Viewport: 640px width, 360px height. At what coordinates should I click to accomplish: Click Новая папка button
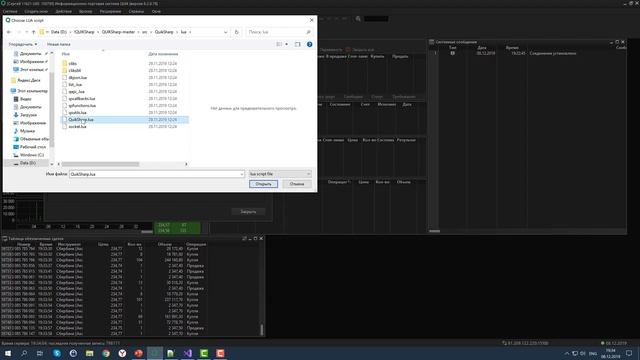pyautogui.click(x=58, y=44)
